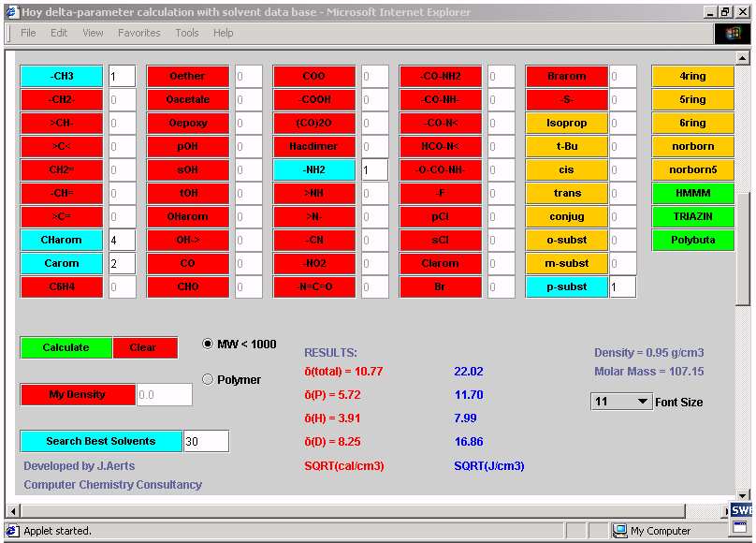Open the Favorites menu
The width and height of the screenshot is (756, 543).
click(x=138, y=33)
